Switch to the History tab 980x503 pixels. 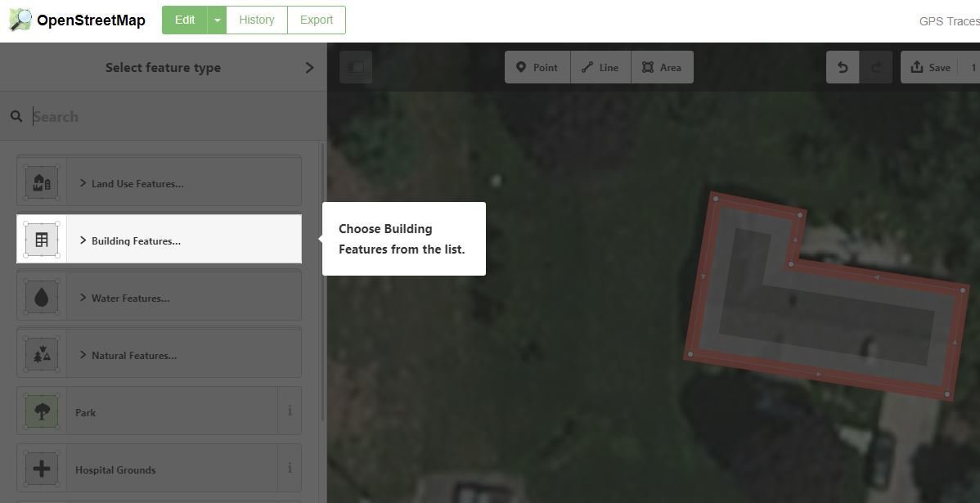257,20
